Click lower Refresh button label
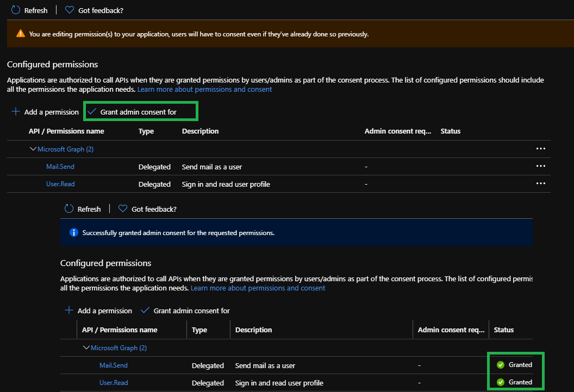 (89, 209)
